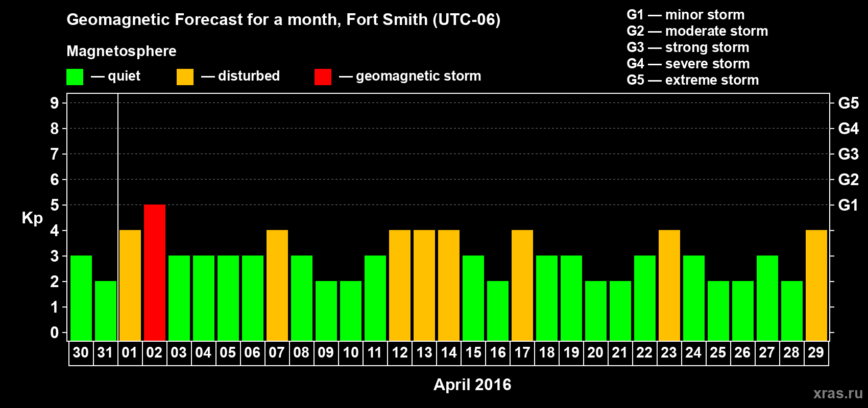This screenshot has height=408, width=868.
Task: Select the orange bar for April 01
Action: [x=130, y=285]
